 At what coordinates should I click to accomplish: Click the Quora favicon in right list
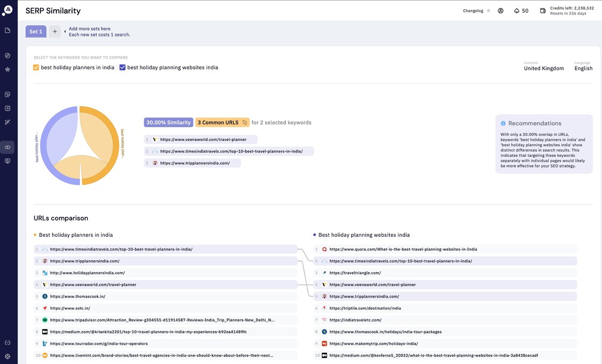click(325, 249)
